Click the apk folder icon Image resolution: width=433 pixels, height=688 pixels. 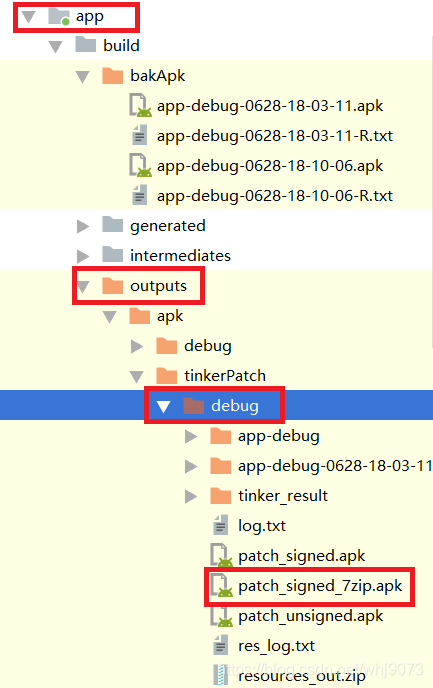(140, 315)
